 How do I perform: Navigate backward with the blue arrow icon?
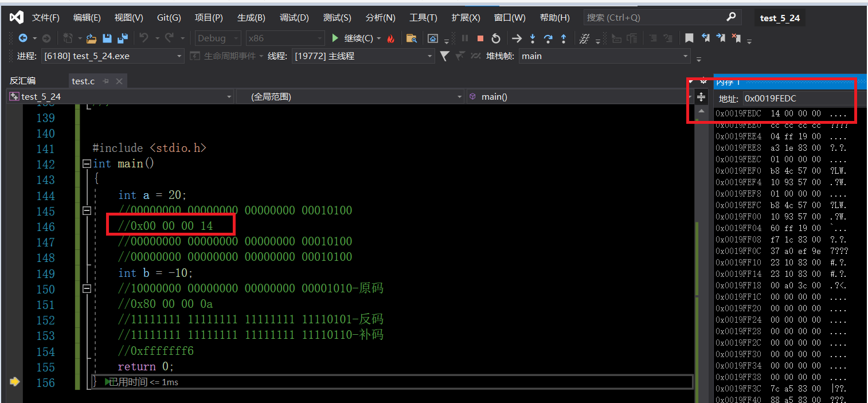(x=23, y=38)
